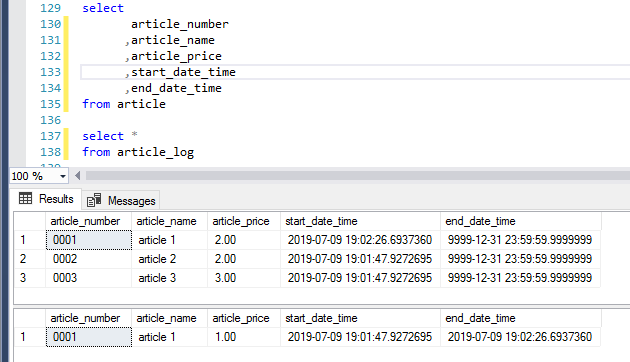Click 'article_number' on line 130

coord(180,25)
